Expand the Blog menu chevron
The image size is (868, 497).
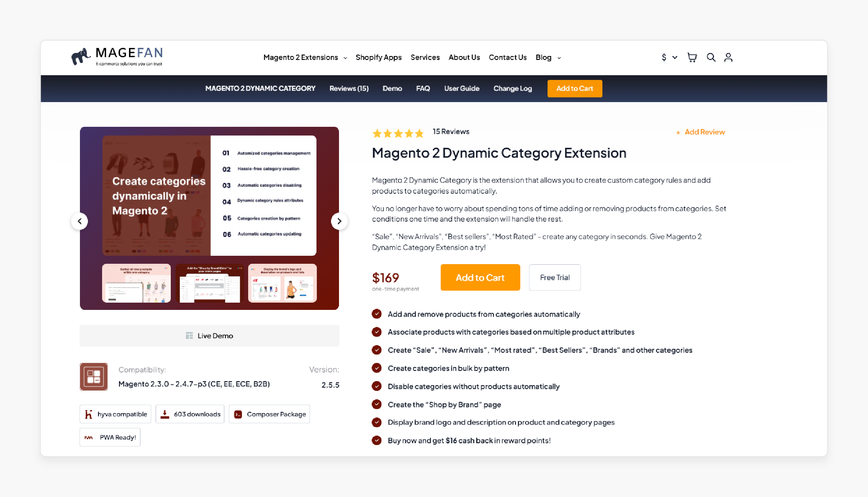(559, 58)
